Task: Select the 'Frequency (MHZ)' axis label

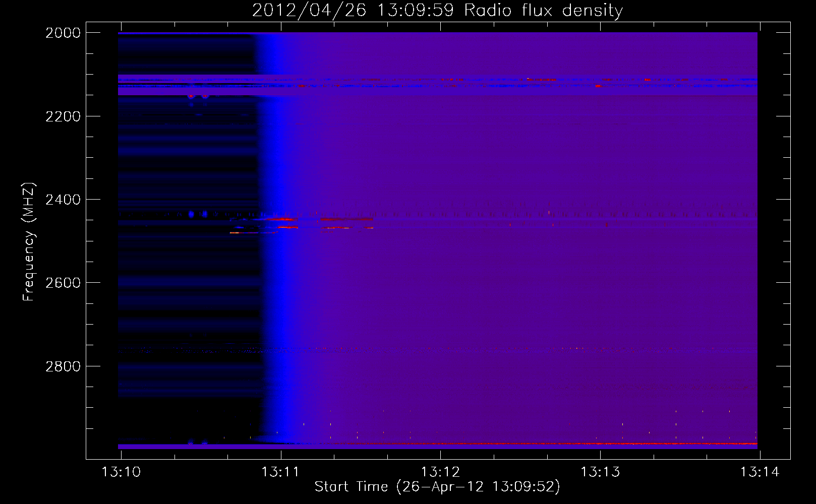Action: (29, 241)
